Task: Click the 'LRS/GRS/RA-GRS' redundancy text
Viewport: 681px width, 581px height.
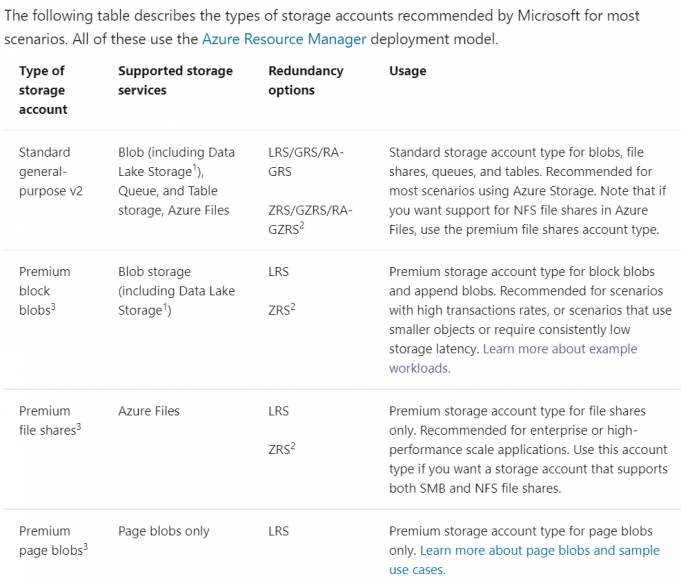Action: 305,162
